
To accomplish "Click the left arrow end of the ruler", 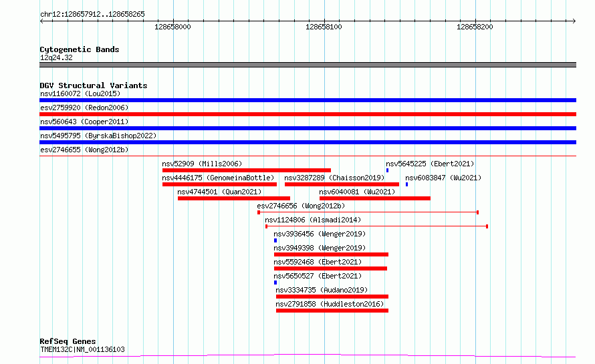I will click(41, 21).
